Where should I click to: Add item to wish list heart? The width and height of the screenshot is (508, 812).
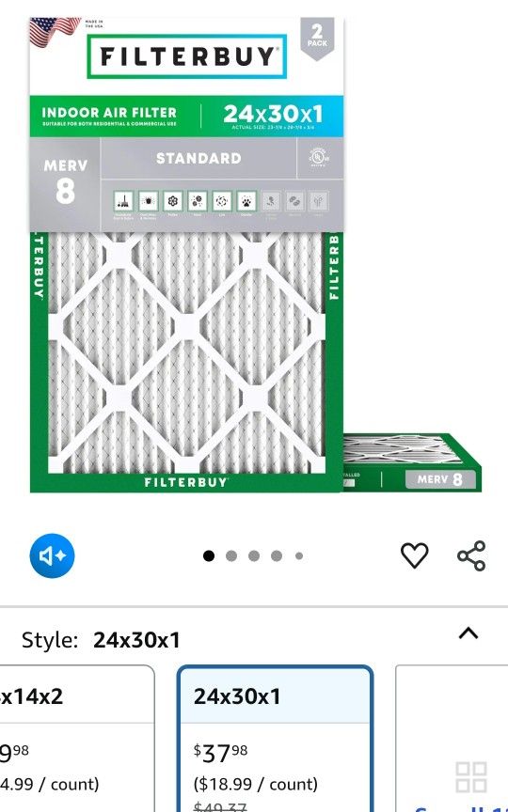(x=415, y=555)
